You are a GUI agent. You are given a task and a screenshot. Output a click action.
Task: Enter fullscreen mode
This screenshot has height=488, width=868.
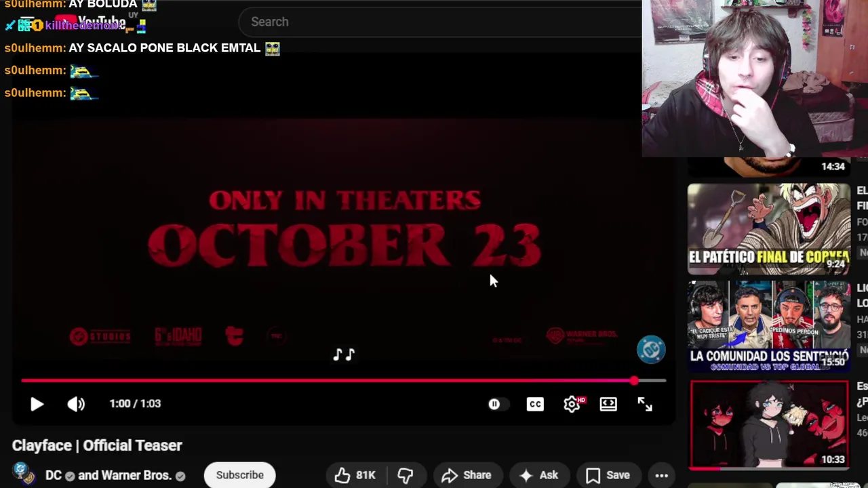[x=645, y=404]
